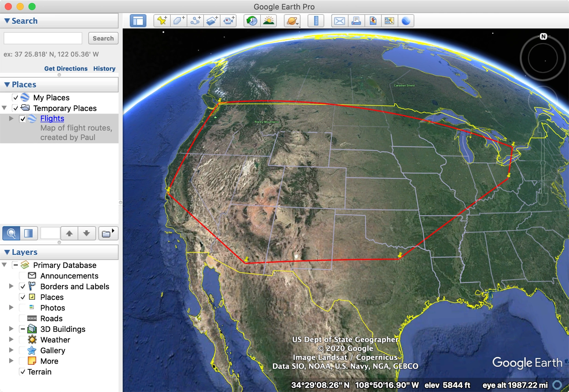Expand the Photos layer
Screen dimensions: 569x392
pyautogui.click(x=11, y=307)
